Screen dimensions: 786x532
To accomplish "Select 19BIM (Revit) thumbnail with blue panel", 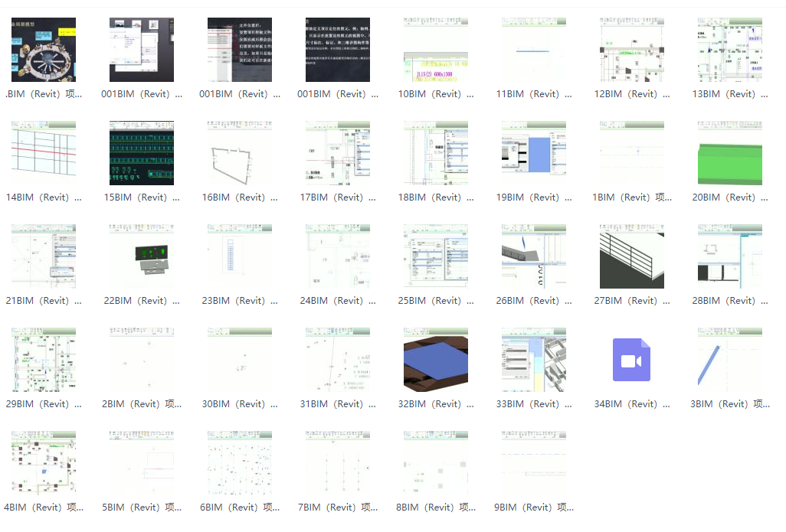I will [x=534, y=153].
